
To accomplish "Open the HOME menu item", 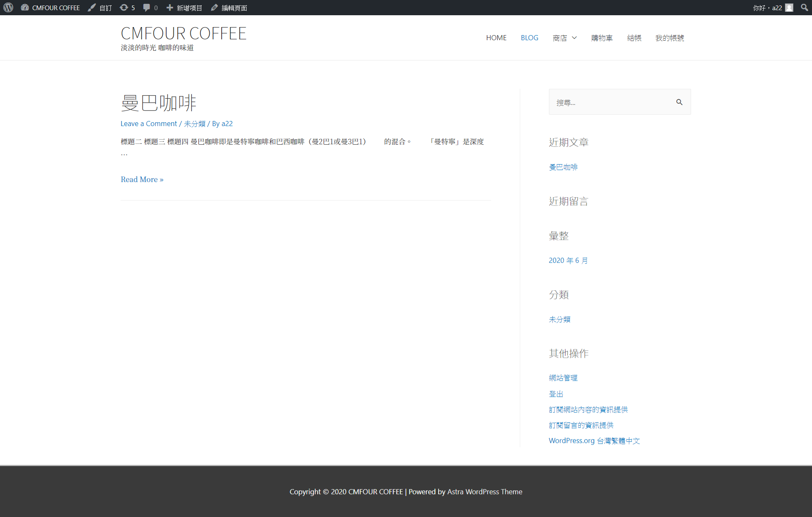I will [496, 38].
